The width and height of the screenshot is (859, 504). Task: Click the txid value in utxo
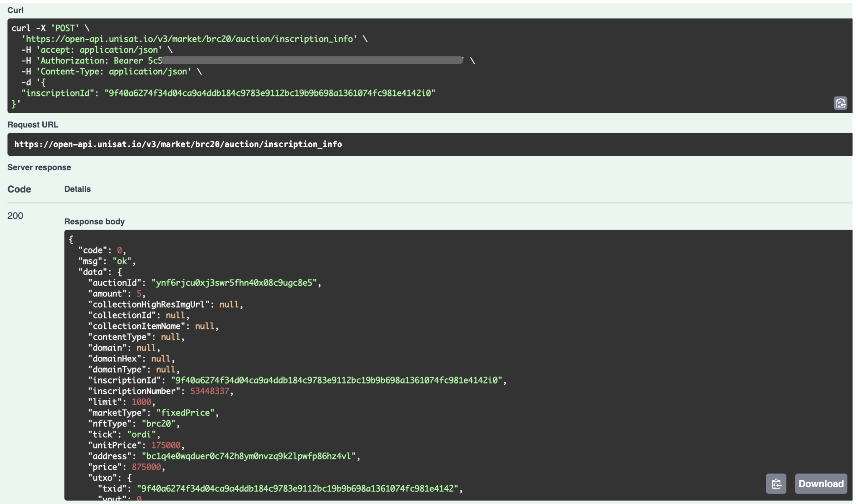[298, 488]
